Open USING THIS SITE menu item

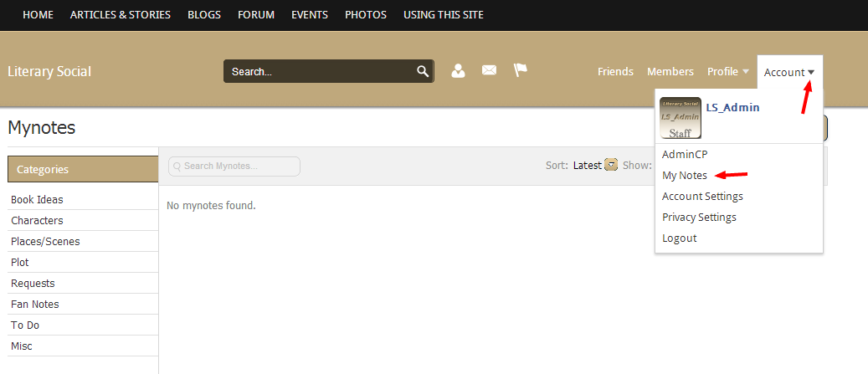pos(444,15)
